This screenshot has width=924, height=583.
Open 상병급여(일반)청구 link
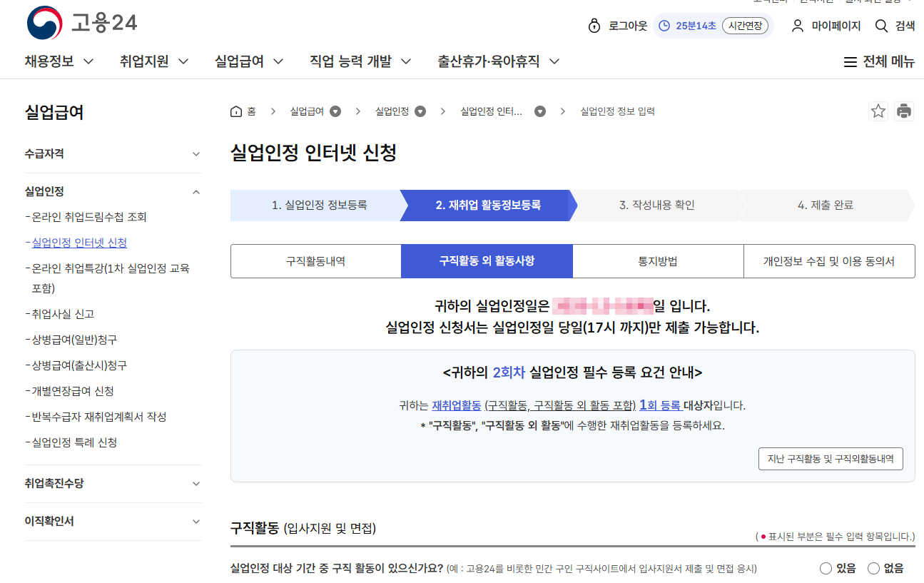point(74,340)
